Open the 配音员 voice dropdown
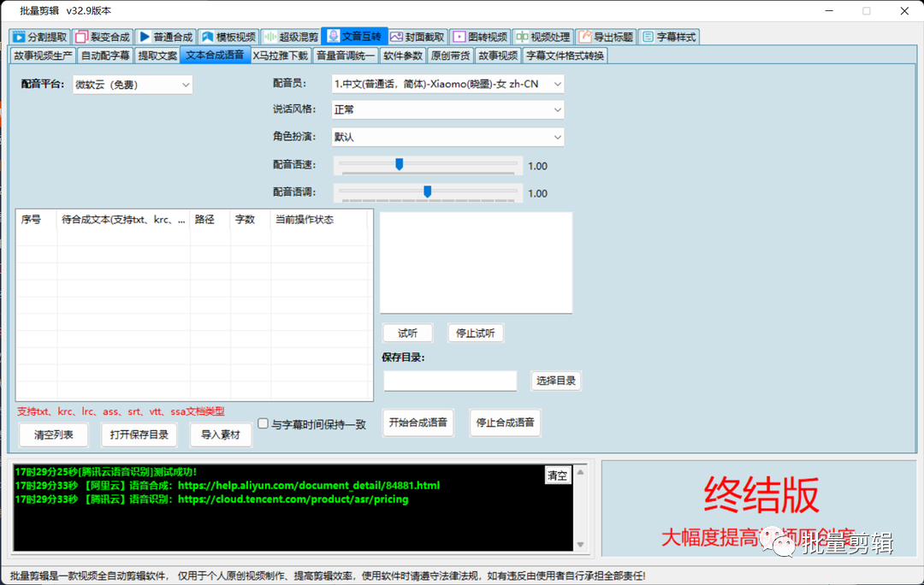924x585 pixels. pyautogui.click(x=447, y=85)
